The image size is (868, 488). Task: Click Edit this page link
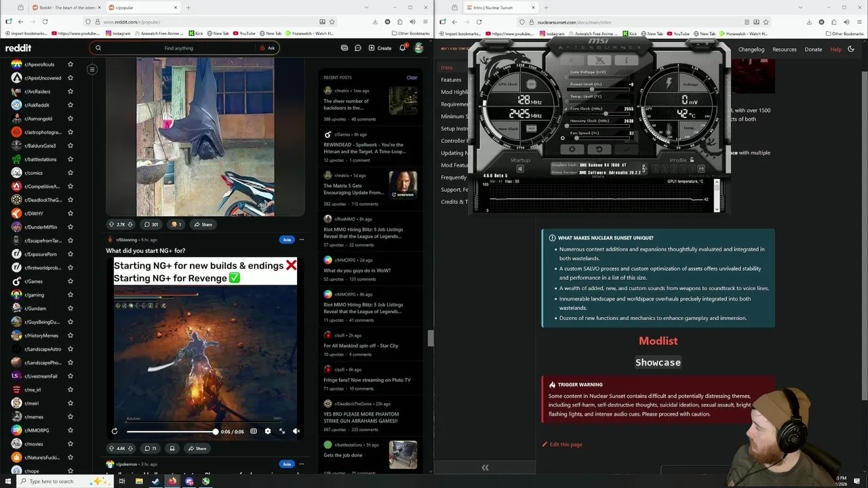click(562, 445)
